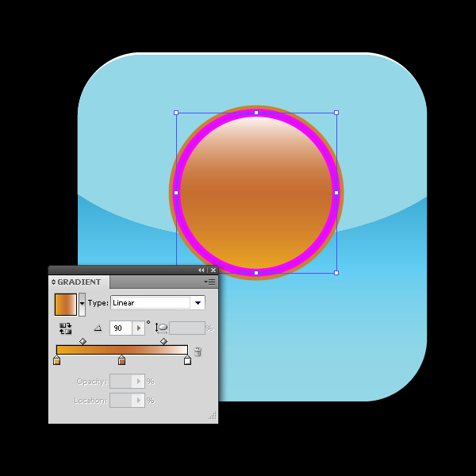Select the yellow-orange gradient stop

(57, 360)
